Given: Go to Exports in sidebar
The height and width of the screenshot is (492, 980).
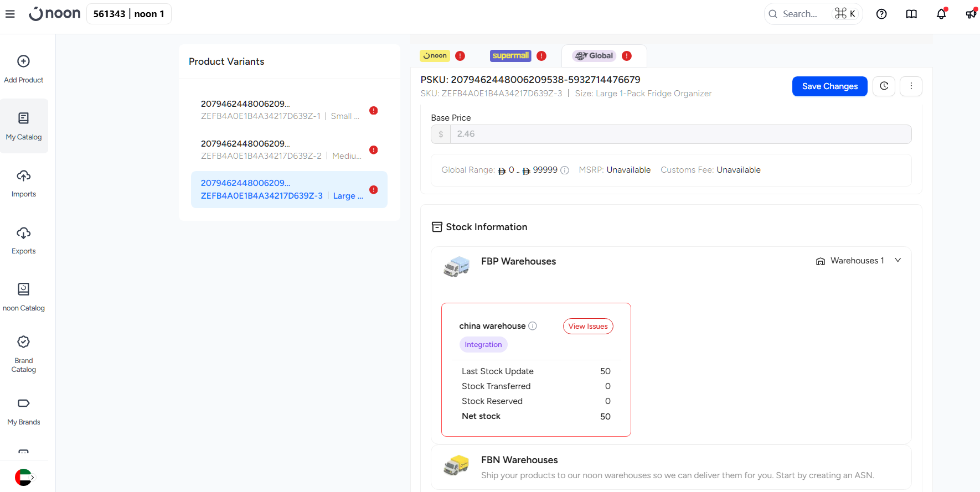Looking at the screenshot, I should point(24,241).
